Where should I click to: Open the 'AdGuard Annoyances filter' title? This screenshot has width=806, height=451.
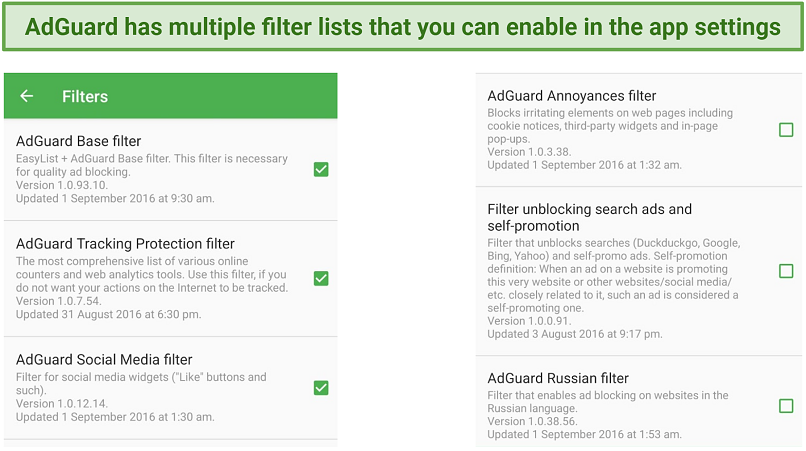click(x=572, y=96)
